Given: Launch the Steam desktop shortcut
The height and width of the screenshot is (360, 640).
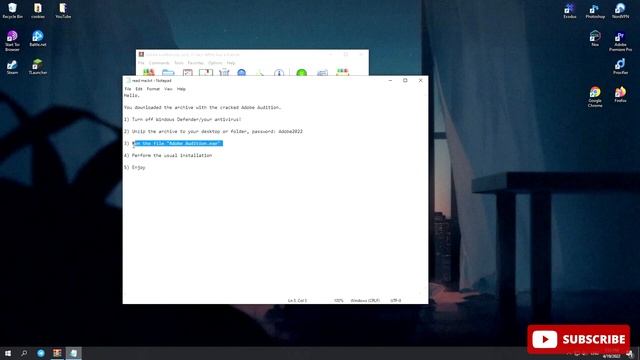Looking at the screenshot, I should coord(12,67).
